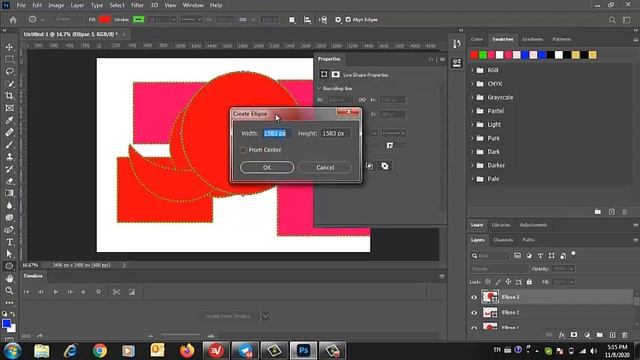Toggle layer filtering switch

573,254
